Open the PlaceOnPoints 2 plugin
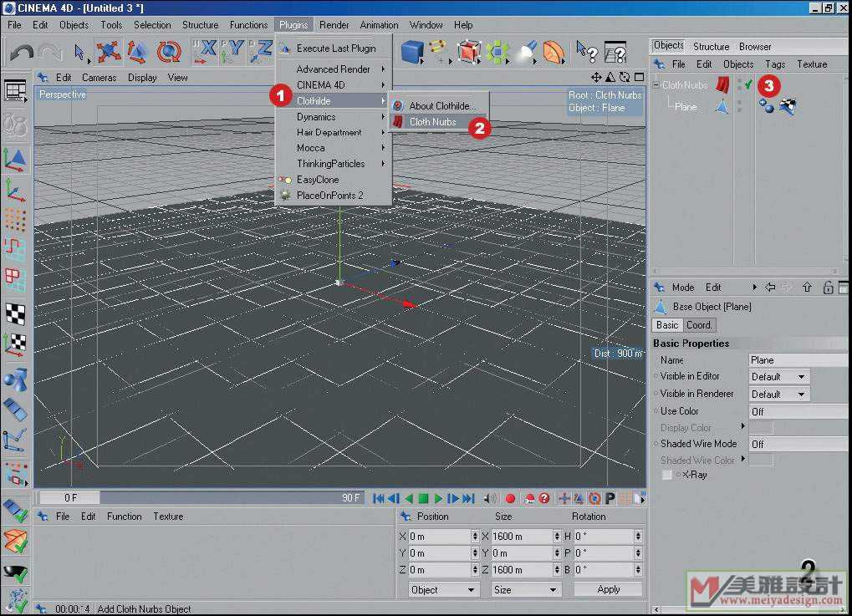The width and height of the screenshot is (852, 616). click(x=334, y=195)
